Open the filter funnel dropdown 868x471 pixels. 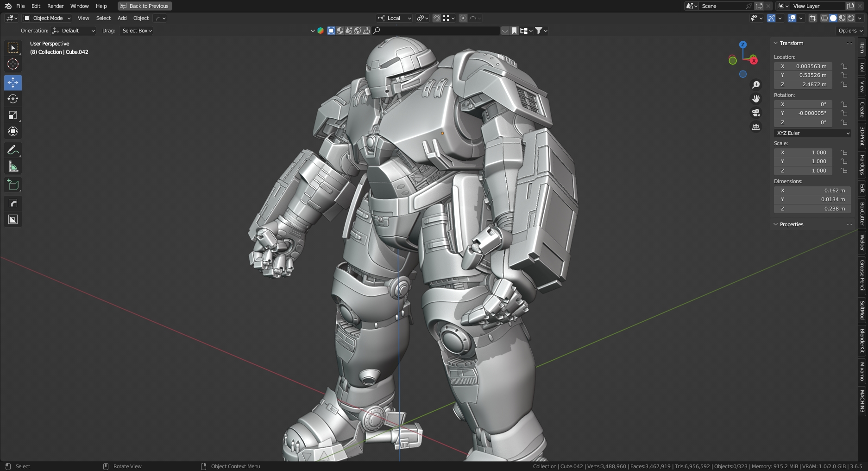coord(541,31)
